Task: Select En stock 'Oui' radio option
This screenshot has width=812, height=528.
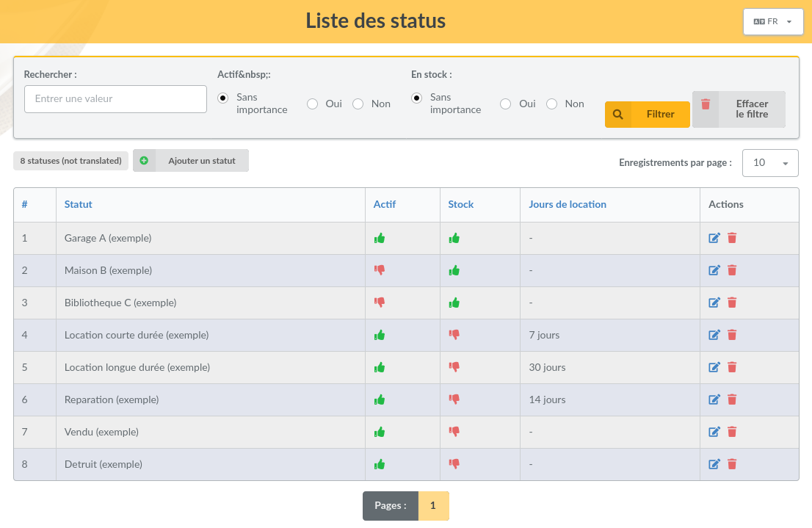Action: [505, 104]
